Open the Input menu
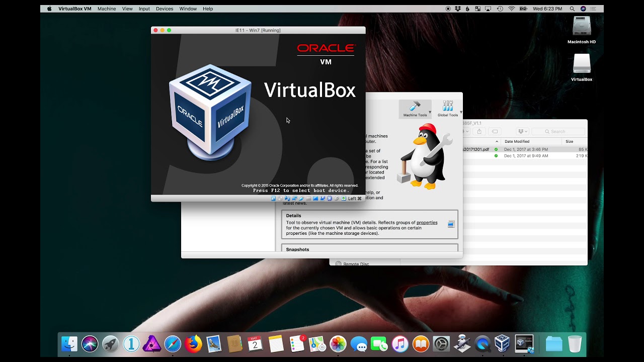Image resolution: width=644 pixels, height=362 pixels. click(144, 9)
